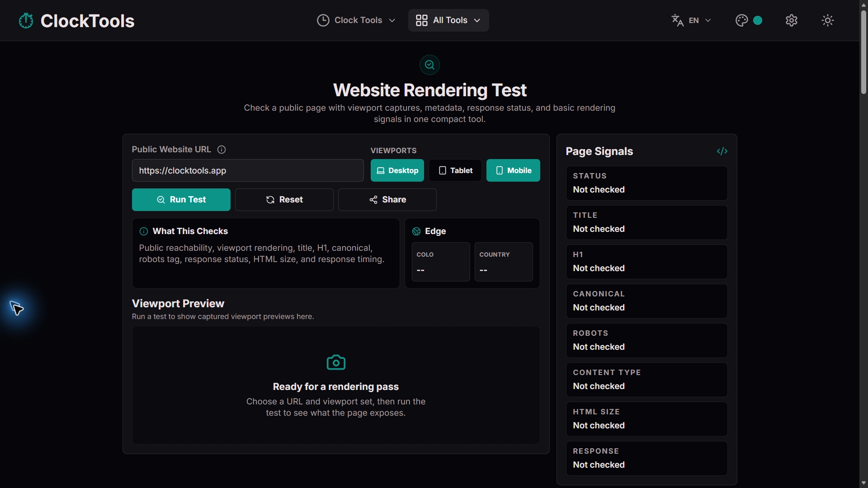The image size is (868, 488).
Task: Click the H1 signal card
Action: pyautogui.click(x=646, y=262)
